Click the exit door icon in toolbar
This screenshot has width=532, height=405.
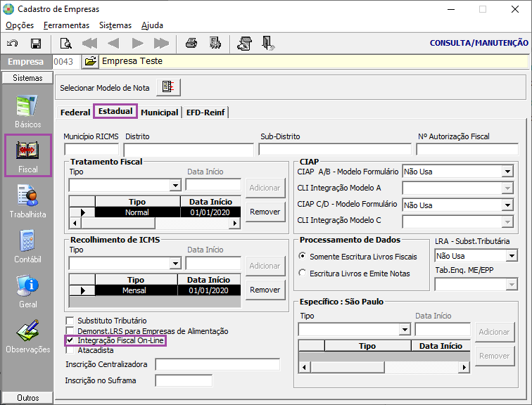click(268, 44)
